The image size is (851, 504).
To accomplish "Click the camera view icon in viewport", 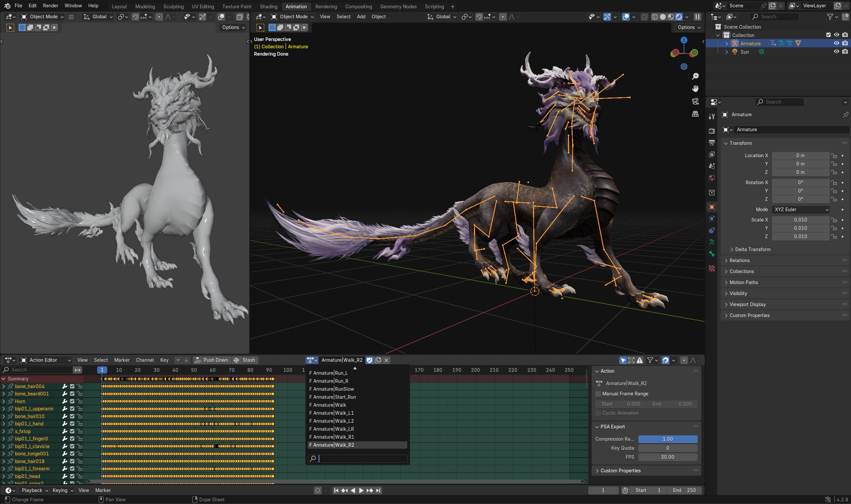I will coord(695,101).
